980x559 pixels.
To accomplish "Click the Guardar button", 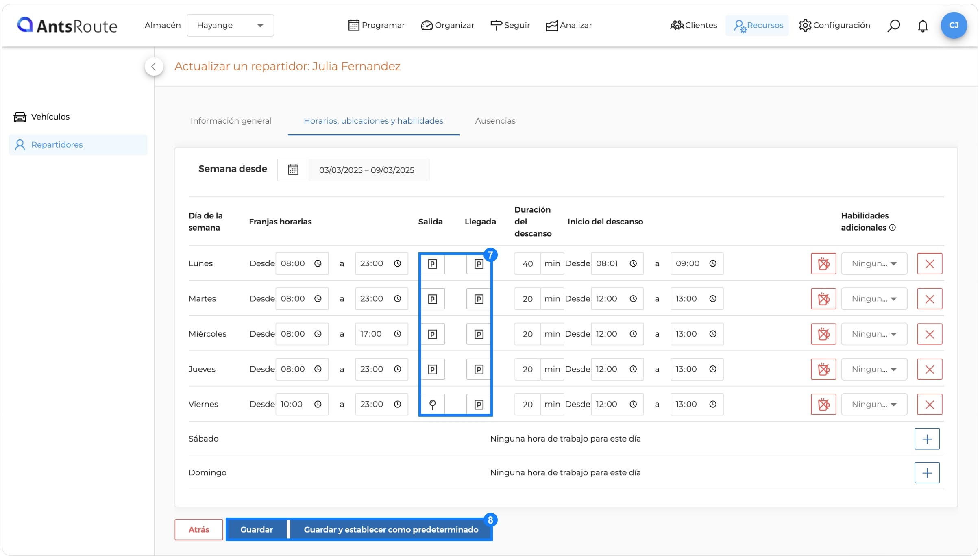I will pos(257,530).
